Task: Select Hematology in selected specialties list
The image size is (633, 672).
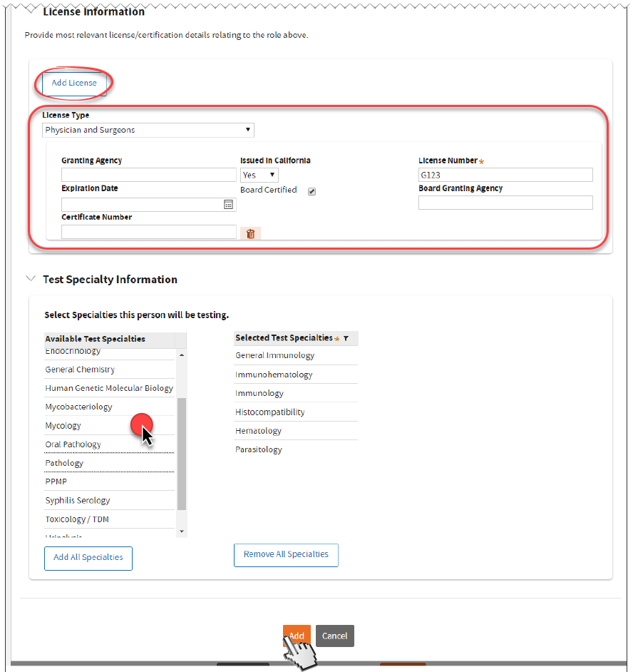Action: tap(258, 431)
